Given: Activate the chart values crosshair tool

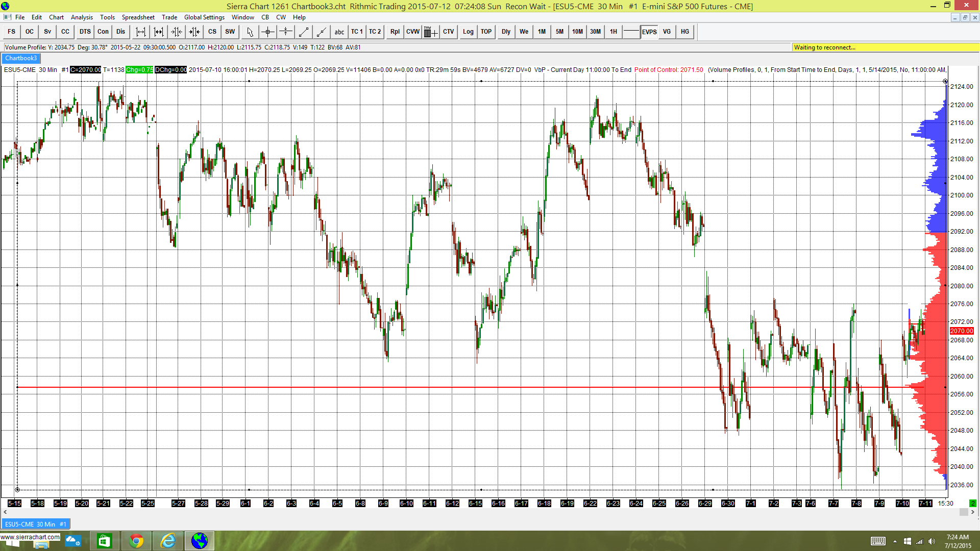Looking at the screenshot, I should (x=268, y=32).
